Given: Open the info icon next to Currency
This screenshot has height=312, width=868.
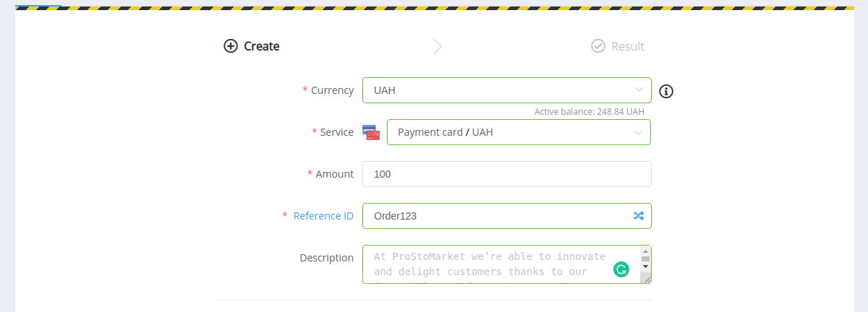Looking at the screenshot, I should click(x=667, y=91).
